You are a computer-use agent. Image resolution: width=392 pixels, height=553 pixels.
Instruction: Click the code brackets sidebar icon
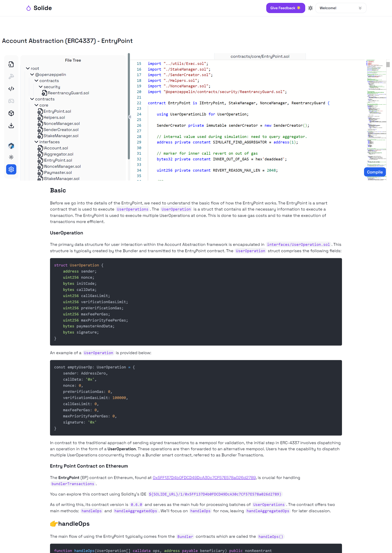pyautogui.click(x=11, y=89)
